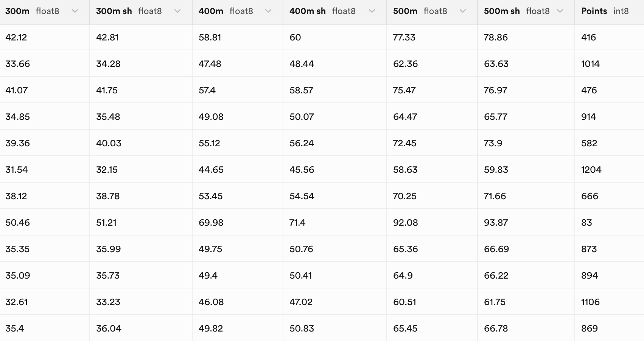The image size is (644, 341).
Task: Click the 500m cell containing 72.45
Action: coord(404,143)
